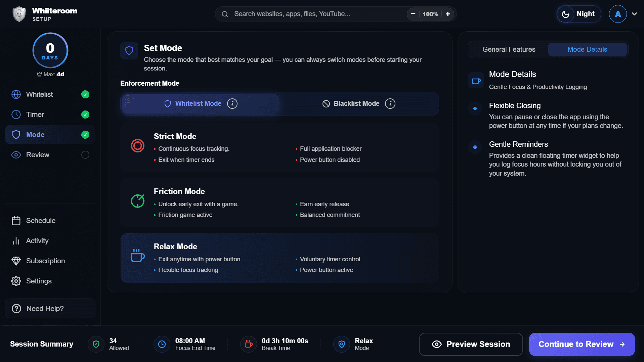
Task: Open Whitelist Mode info icon
Action: pos(232,103)
